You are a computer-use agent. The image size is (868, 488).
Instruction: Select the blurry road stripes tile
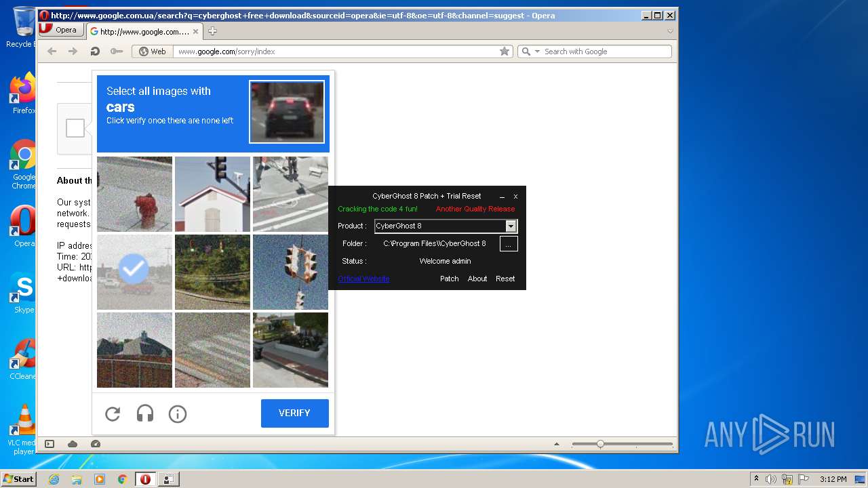(212, 350)
